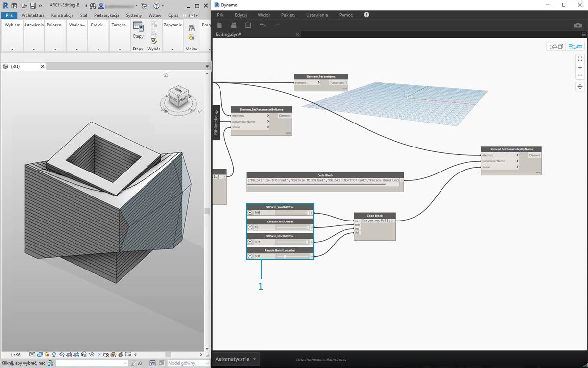Open Revit help with question mark icon
This screenshot has width=588, height=368.
click(156, 6)
